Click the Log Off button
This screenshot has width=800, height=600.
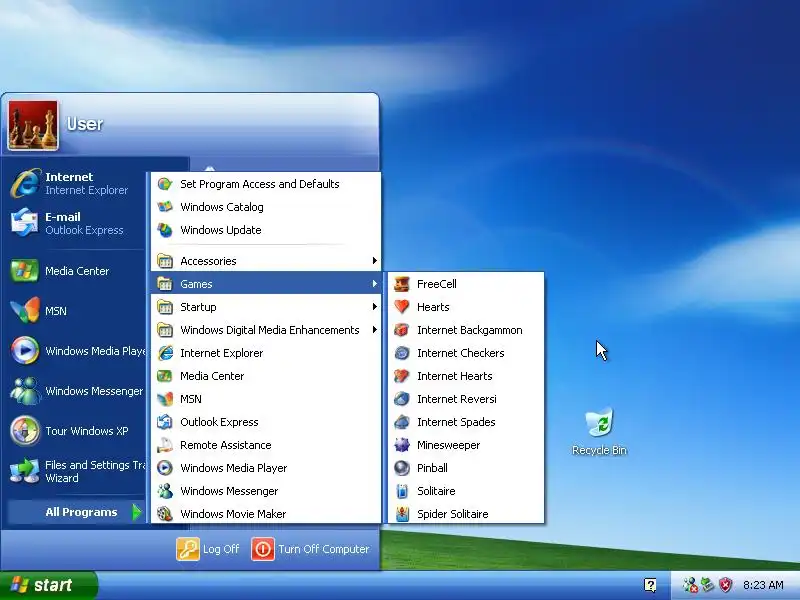tap(208, 549)
